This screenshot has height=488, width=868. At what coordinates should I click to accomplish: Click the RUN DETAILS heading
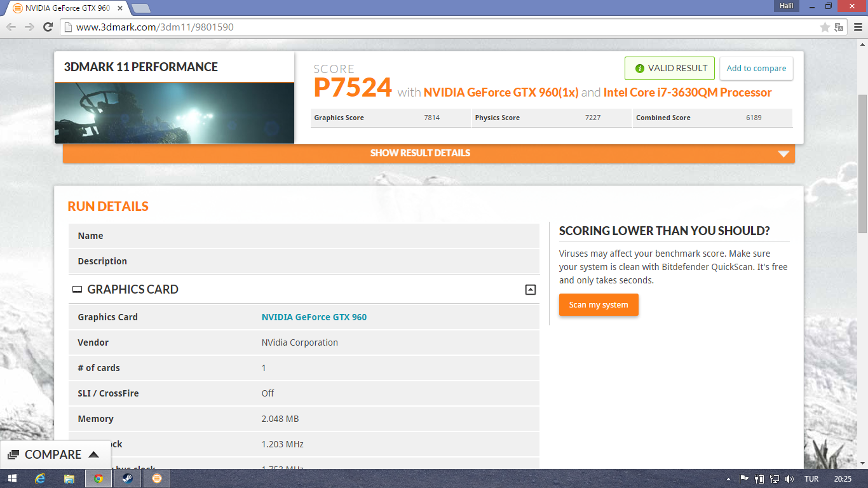(x=108, y=207)
